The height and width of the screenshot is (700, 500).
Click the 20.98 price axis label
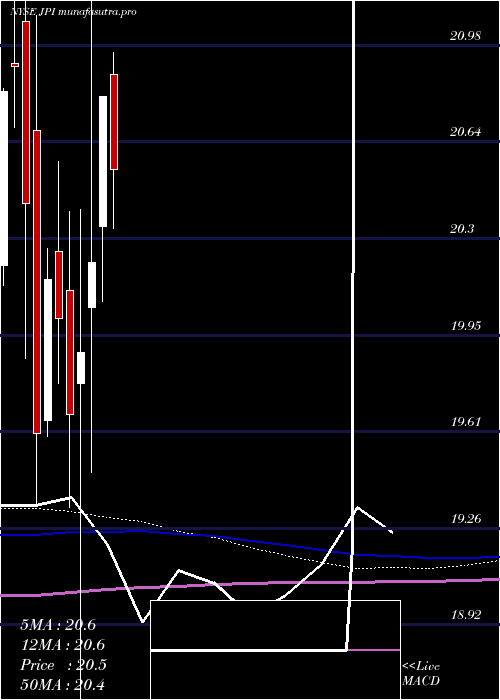click(466, 36)
